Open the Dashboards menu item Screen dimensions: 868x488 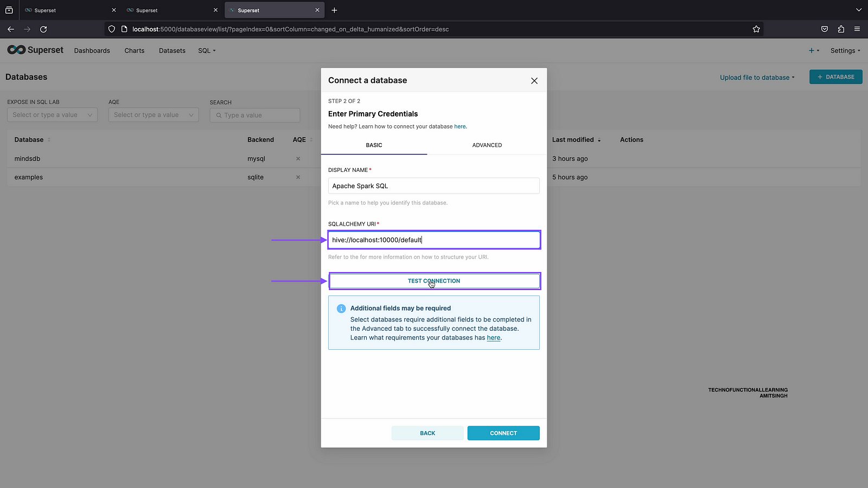92,50
